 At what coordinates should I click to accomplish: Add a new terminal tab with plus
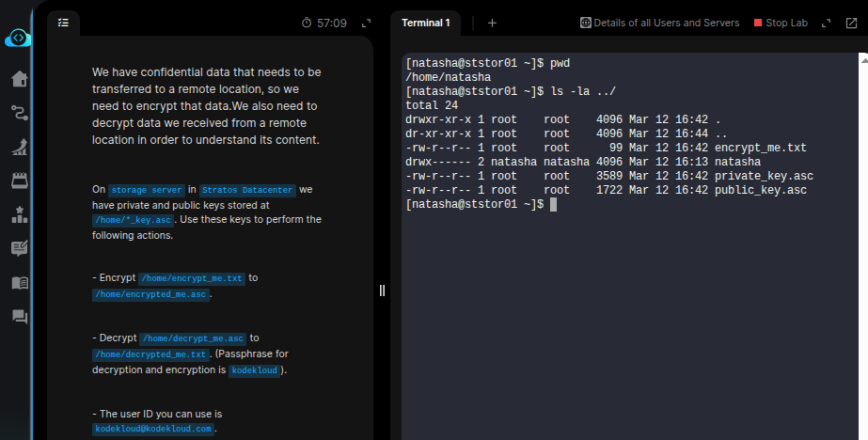pos(492,23)
